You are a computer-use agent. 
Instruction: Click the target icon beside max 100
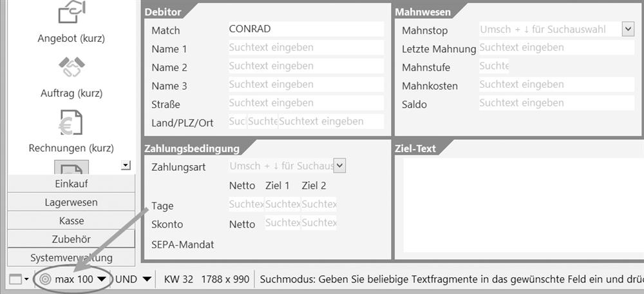pyautogui.click(x=46, y=280)
